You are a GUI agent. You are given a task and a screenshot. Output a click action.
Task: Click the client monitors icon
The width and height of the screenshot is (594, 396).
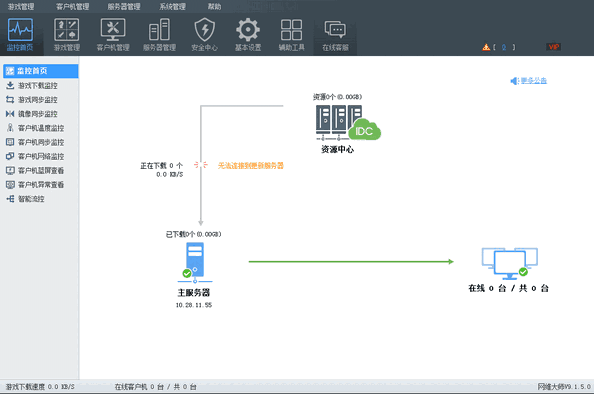tap(510, 263)
